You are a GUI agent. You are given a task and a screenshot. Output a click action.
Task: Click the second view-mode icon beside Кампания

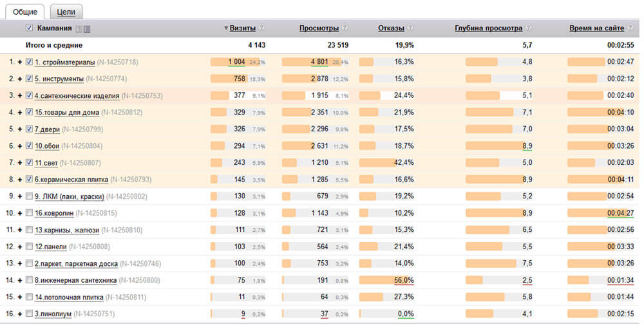87,28
